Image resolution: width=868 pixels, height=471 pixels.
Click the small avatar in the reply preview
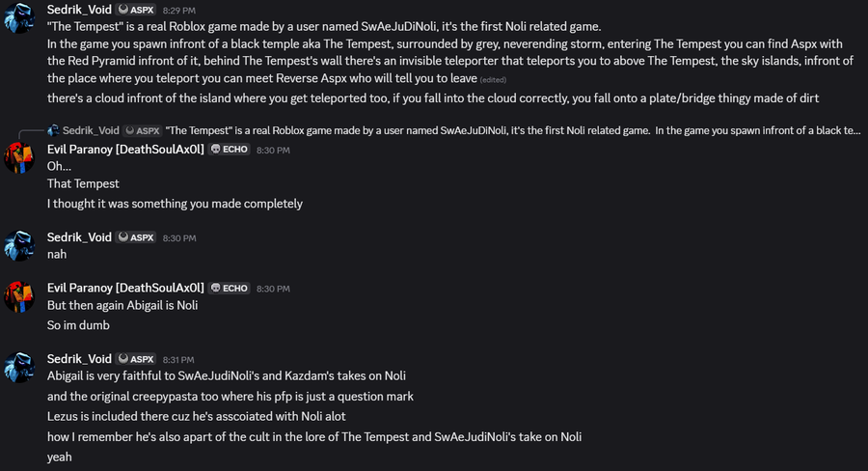pos(53,130)
